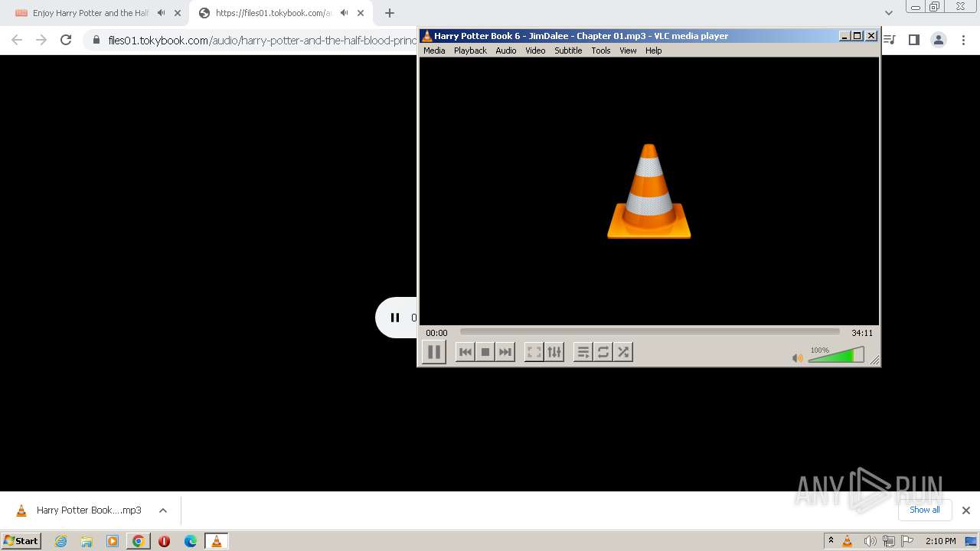Show hidden system tray icons
This screenshot has width=980, height=551.
(x=831, y=540)
